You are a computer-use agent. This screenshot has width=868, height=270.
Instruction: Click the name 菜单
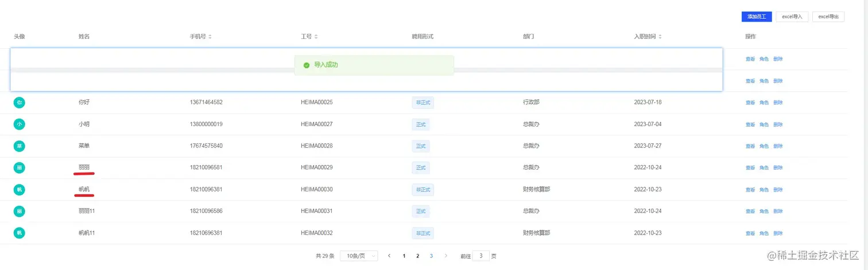[84, 146]
